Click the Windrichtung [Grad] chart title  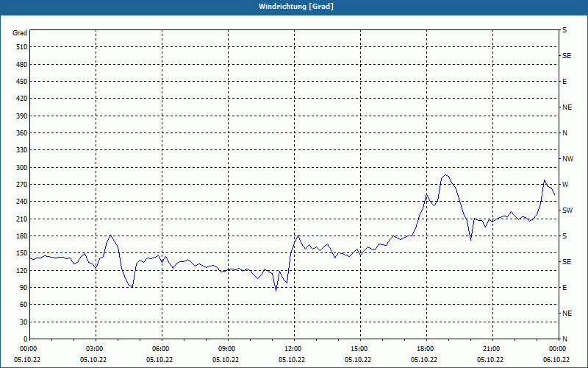pos(296,7)
